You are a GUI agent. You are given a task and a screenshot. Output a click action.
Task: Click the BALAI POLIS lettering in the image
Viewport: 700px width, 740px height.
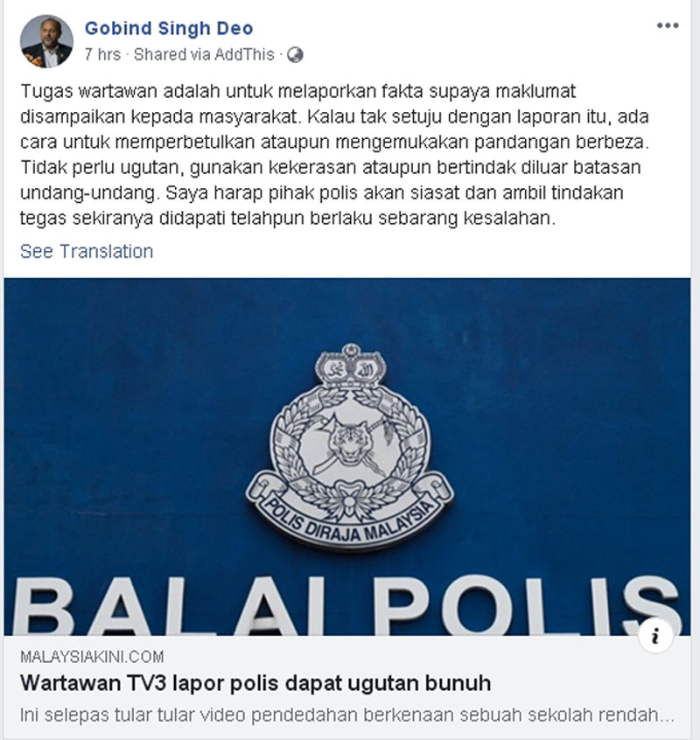[346, 605]
